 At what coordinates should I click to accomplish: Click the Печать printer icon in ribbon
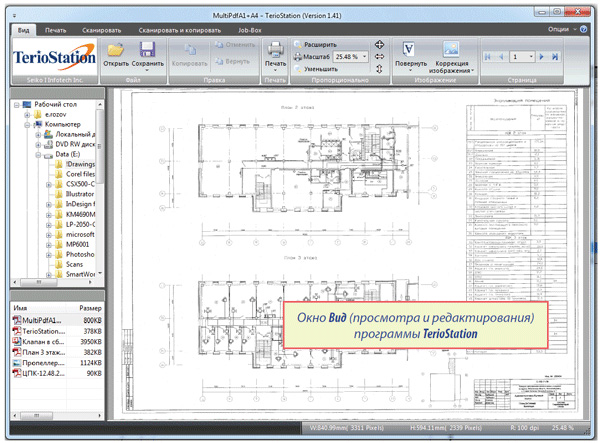click(274, 50)
